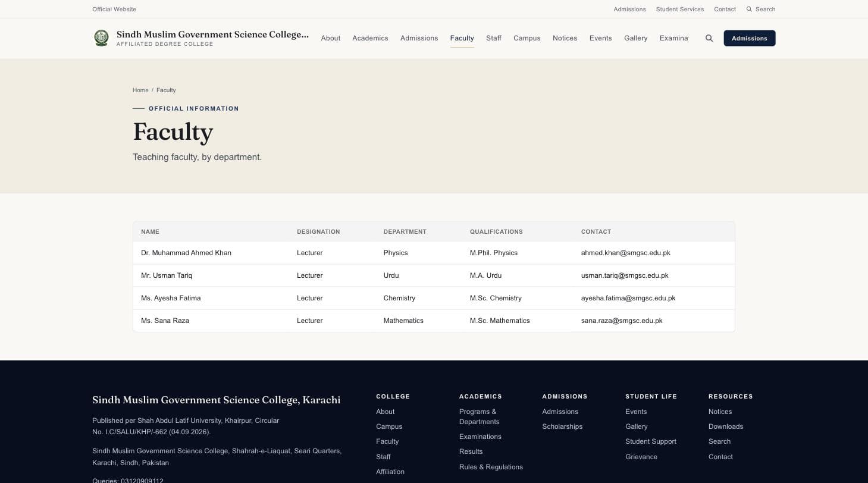Select the name Dr. Muhammad Ahmed Khan
Viewport: 868px width, 483px height.
[x=186, y=253]
